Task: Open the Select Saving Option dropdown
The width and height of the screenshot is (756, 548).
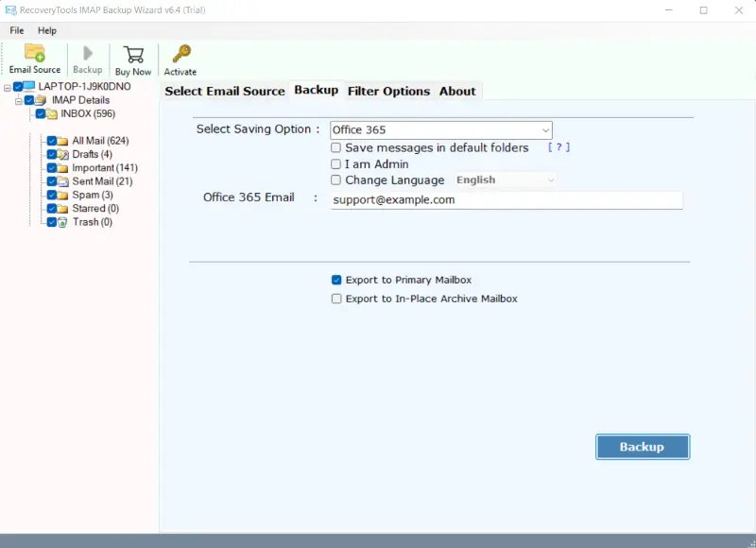Action: [x=441, y=130]
